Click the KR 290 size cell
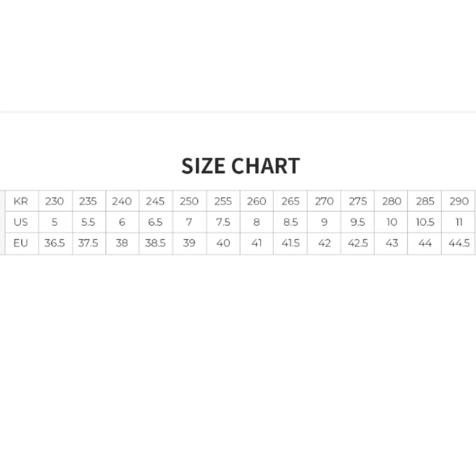476x476 pixels. (x=458, y=201)
